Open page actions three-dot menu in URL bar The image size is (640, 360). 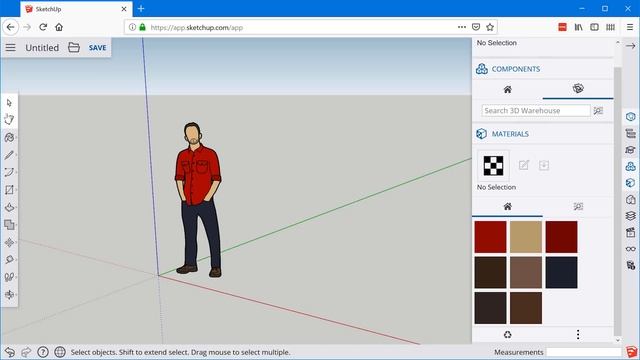coord(462,27)
